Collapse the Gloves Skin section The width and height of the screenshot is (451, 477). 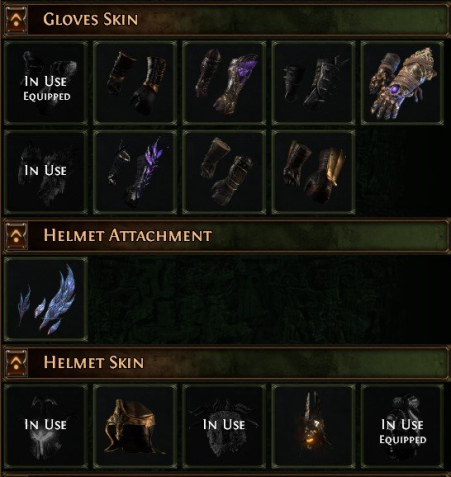pos(16,20)
